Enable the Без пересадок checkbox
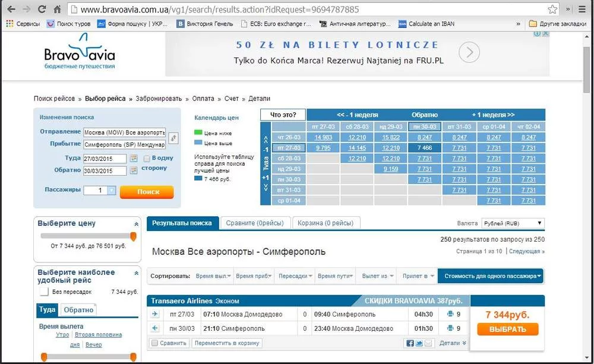 pyautogui.click(x=44, y=292)
